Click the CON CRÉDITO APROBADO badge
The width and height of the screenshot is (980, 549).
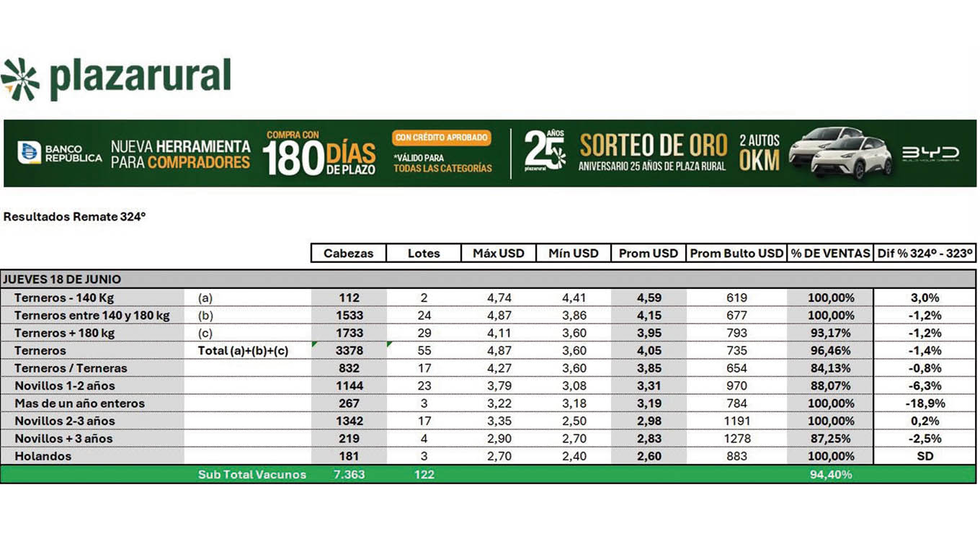click(442, 138)
